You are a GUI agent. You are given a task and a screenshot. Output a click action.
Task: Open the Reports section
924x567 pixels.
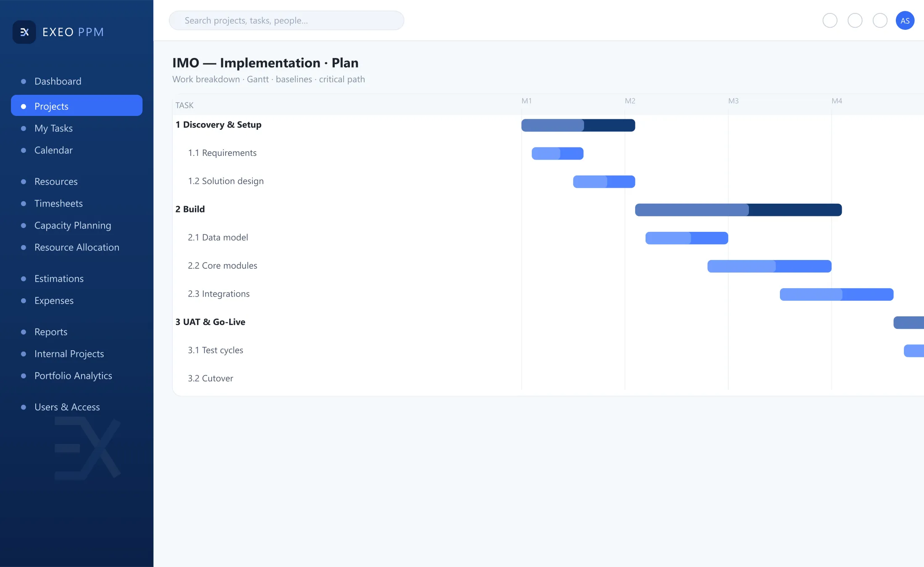(76, 332)
